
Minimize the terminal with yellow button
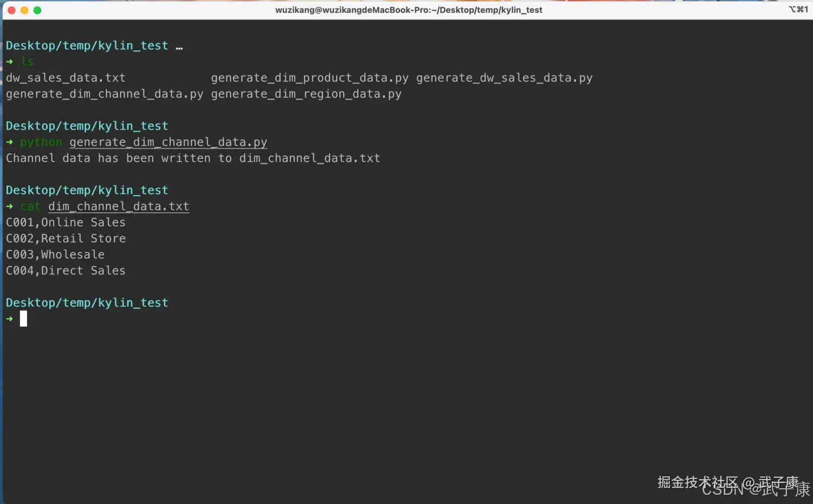tap(24, 10)
